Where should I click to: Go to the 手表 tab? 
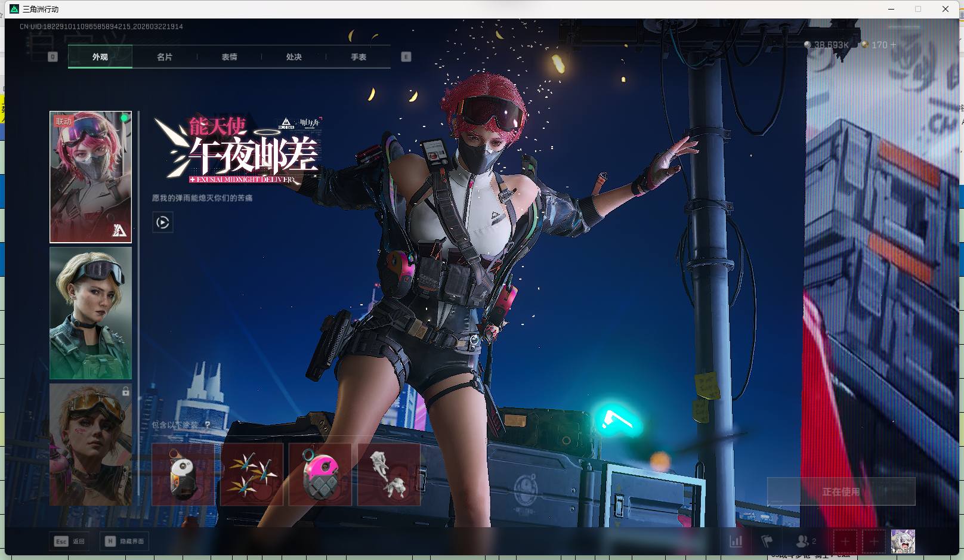click(358, 57)
